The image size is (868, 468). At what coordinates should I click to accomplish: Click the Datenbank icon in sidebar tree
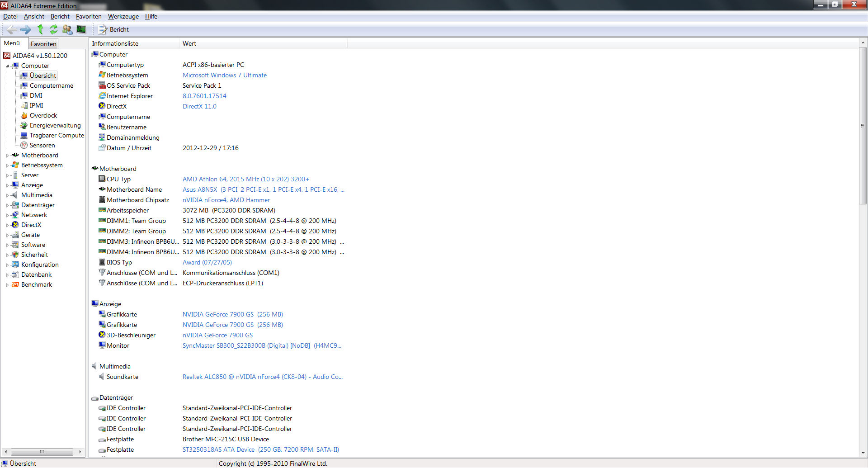(15, 274)
